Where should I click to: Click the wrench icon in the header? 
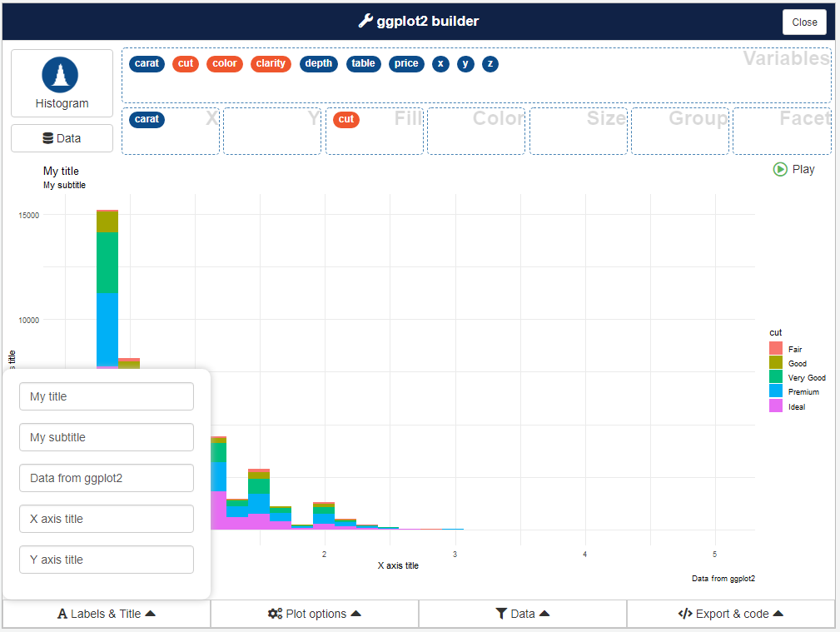[x=365, y=21]
